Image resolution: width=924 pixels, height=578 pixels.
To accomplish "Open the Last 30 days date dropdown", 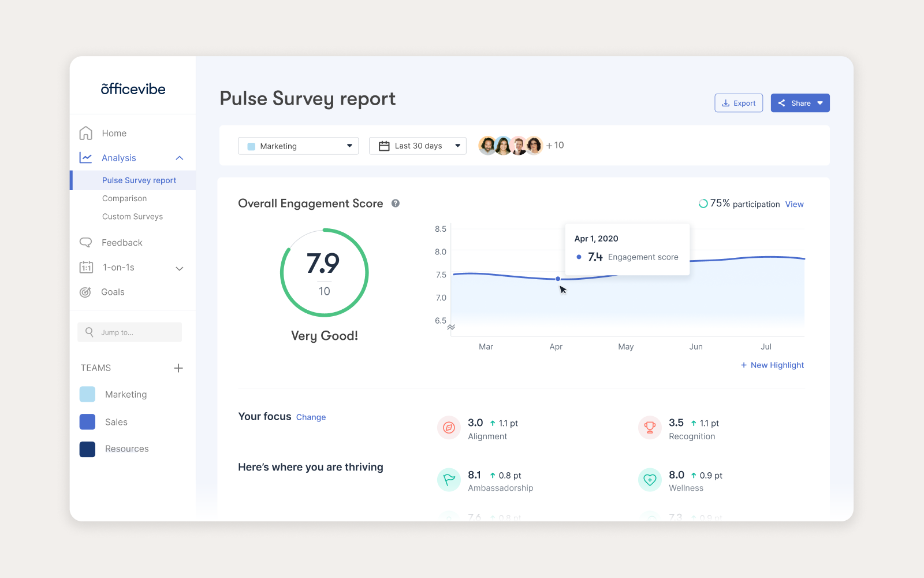I will point(418,146).
